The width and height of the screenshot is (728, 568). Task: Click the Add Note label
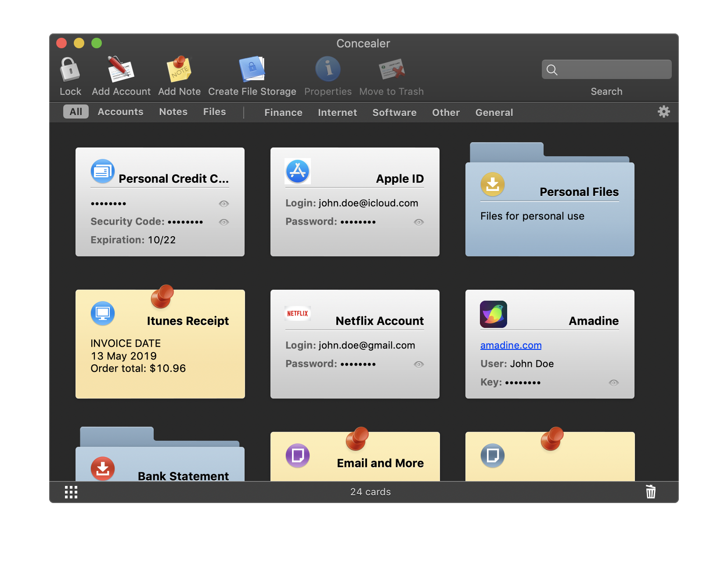click(x=179, y=91)
